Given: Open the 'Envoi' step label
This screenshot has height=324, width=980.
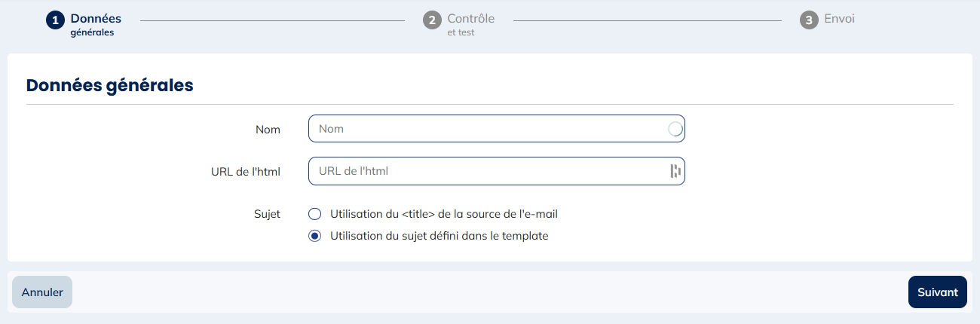Looking at the screenshot, I should (839, 19).
